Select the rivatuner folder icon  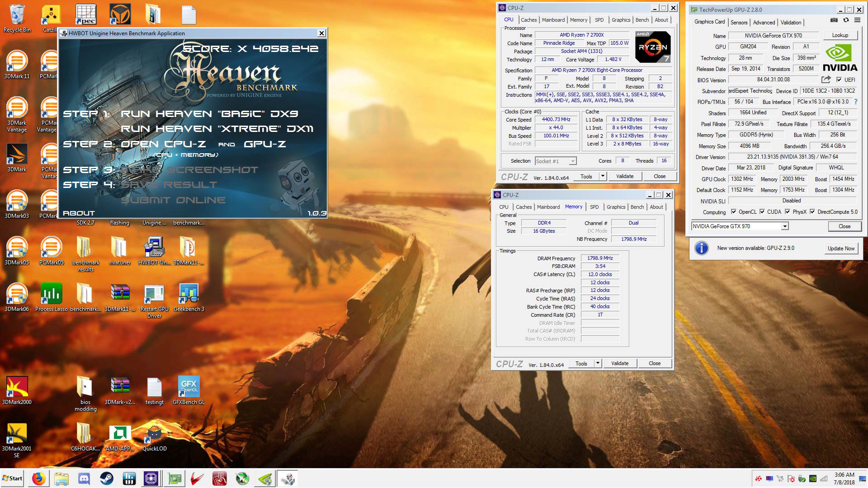click(120, 251)
